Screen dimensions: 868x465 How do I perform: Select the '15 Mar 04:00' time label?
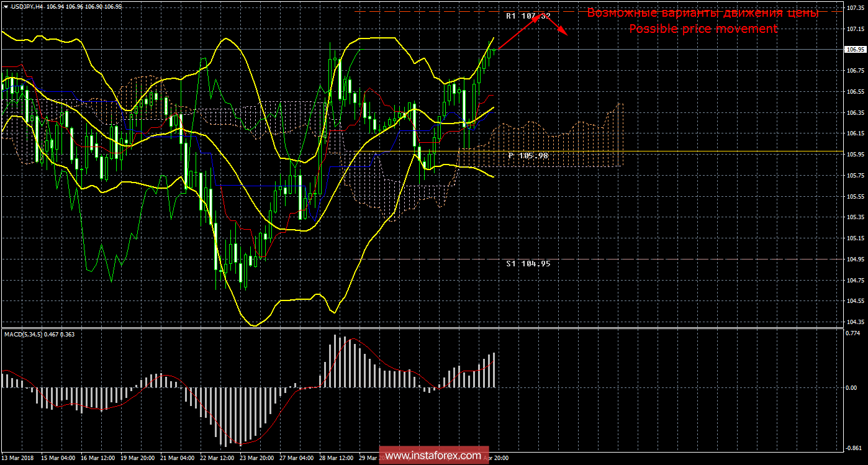coord(59,458)
